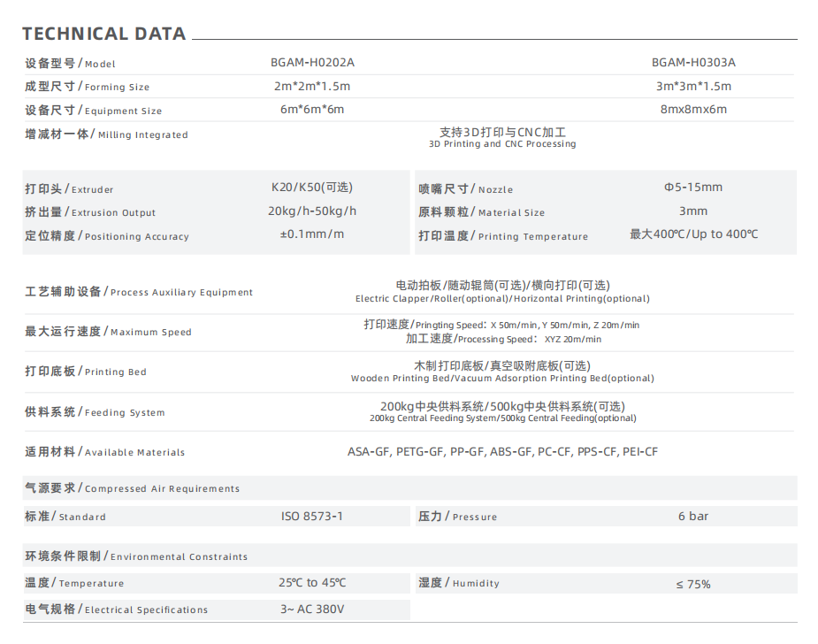This screenshot has height=644, width=818.
Task: Select the Printing Bed label
Action: click(x=86, y=371)
